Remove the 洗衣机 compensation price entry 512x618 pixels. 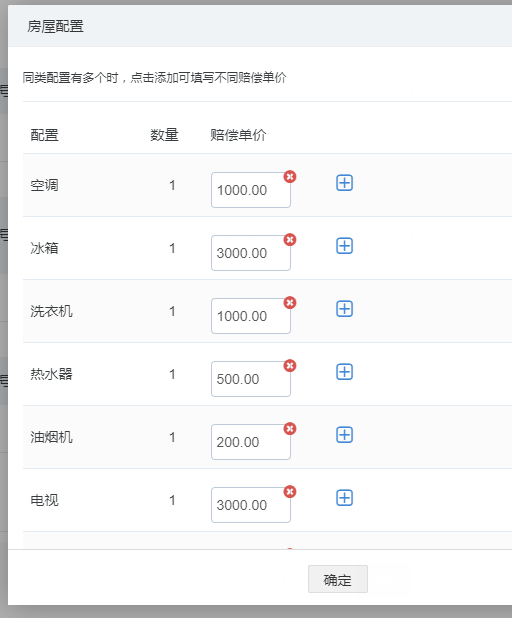290,303
